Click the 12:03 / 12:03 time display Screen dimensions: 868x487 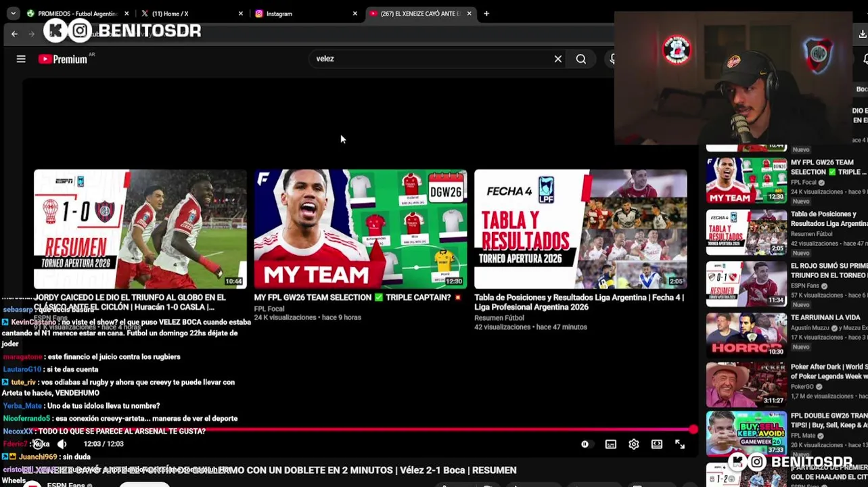pos(104,444)
